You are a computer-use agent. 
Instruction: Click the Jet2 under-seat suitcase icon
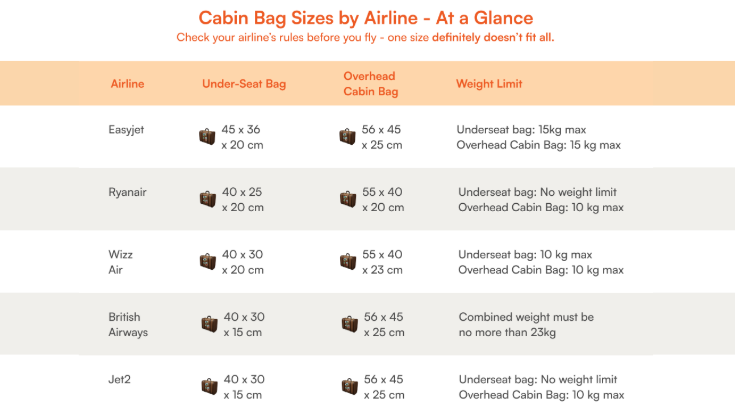pos(209,386)
